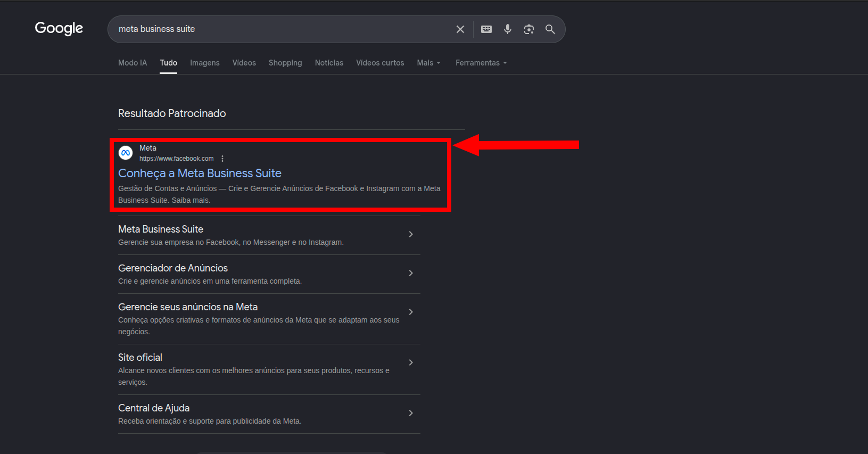The image size is (868, 454).
Task: Open the Conheça a Meta Business Suite link
Action: pyautogui.click(x=200, y=174)
